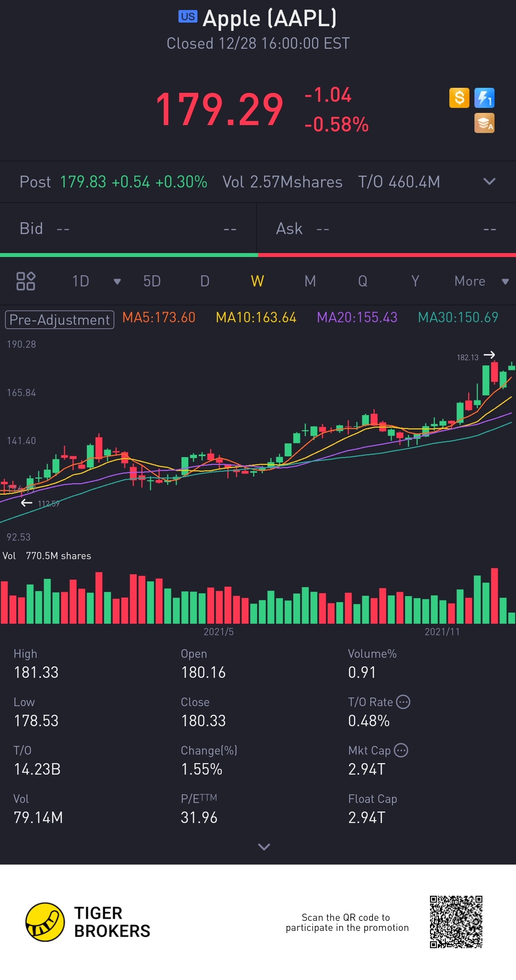Tap the Bid price row

[128, 229]
